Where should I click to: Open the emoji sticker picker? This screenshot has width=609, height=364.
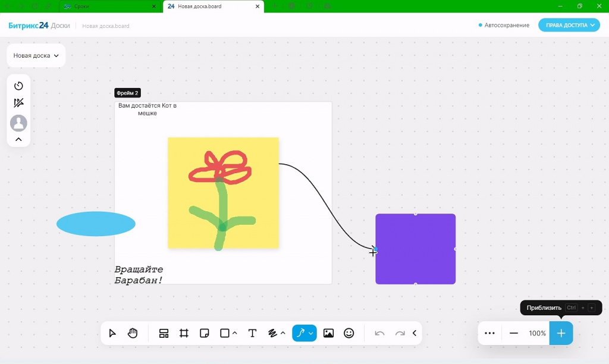click(x=349, y=333)
